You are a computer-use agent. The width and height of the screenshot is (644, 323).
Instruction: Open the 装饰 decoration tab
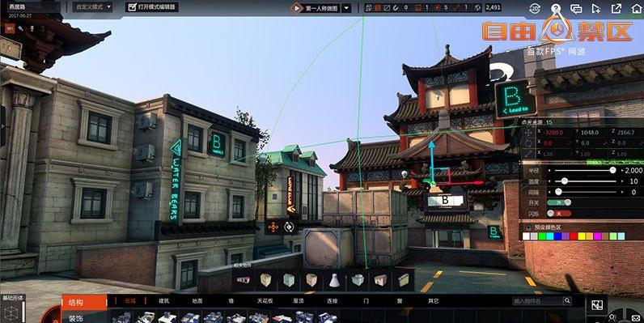[75, 318]
